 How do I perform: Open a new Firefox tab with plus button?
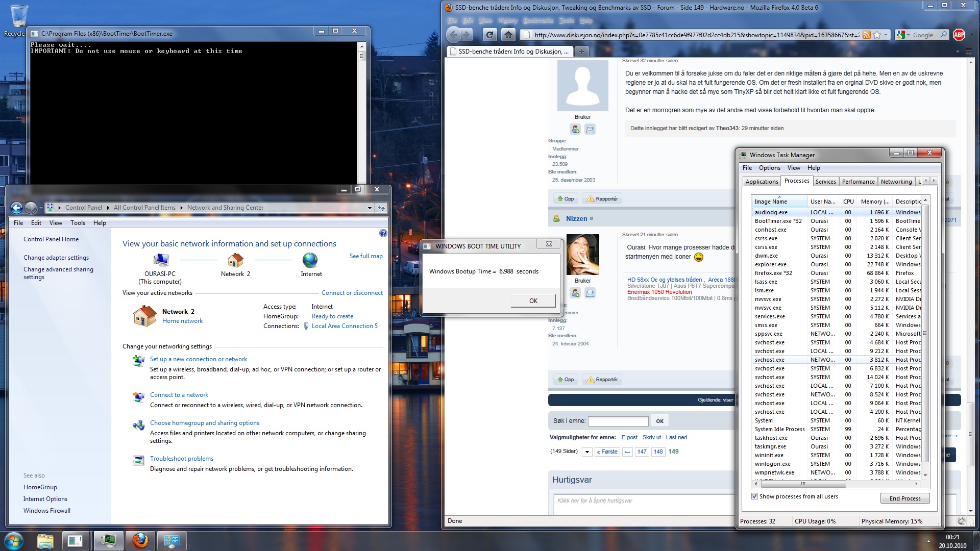[x=581, y=52]
